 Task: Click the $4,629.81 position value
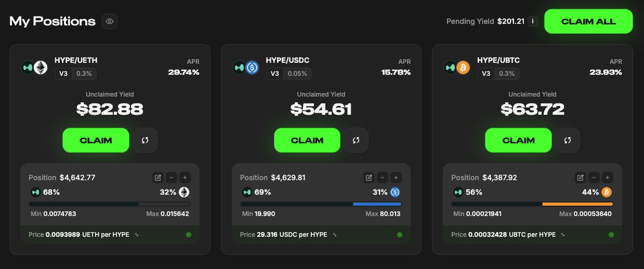coord(288,177)
